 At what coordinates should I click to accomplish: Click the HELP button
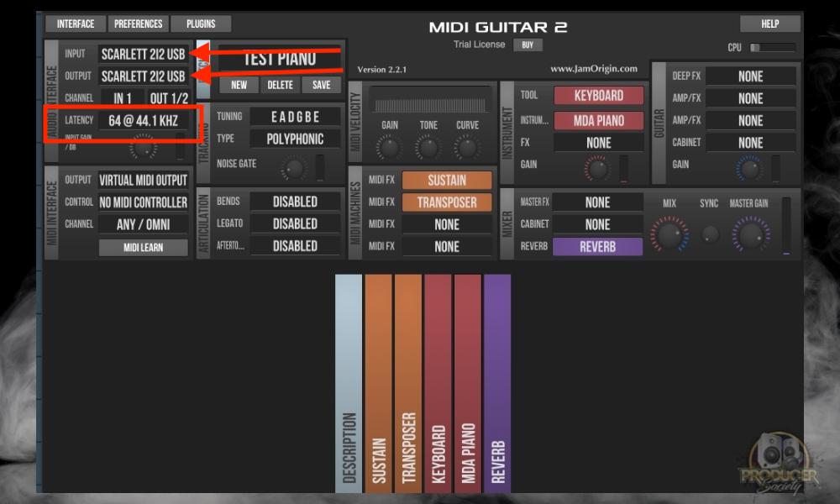coord(769,24)
